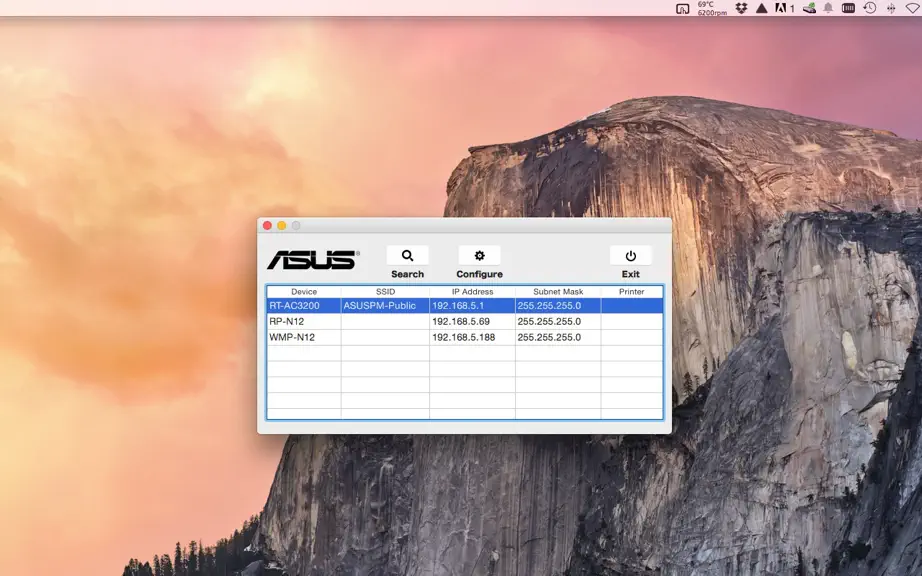Click the Exit power icon

click(x=630, y=256)
